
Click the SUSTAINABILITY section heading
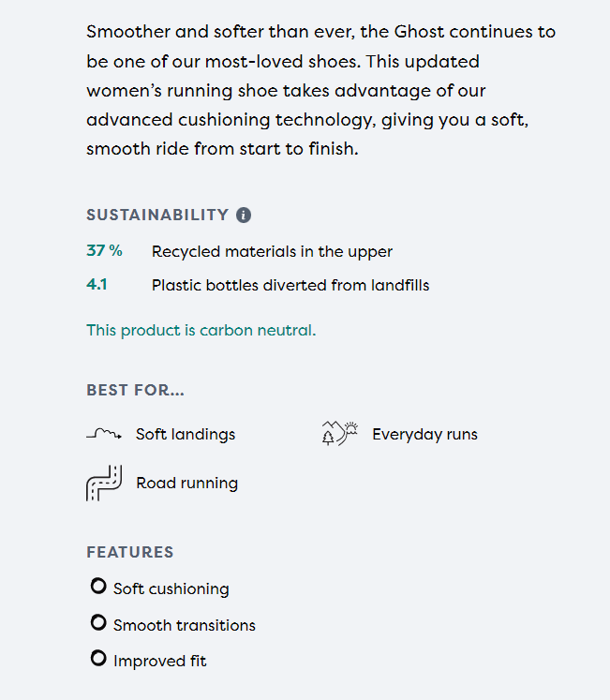pos(157,215)
